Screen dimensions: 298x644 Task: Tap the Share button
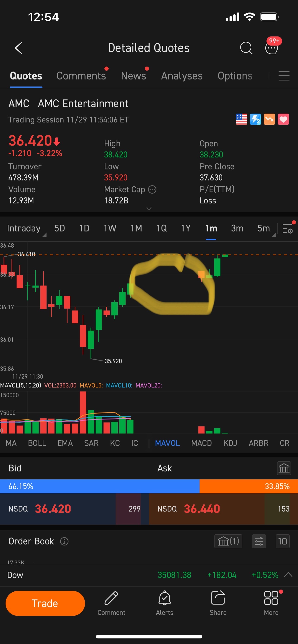pos(218,603)
